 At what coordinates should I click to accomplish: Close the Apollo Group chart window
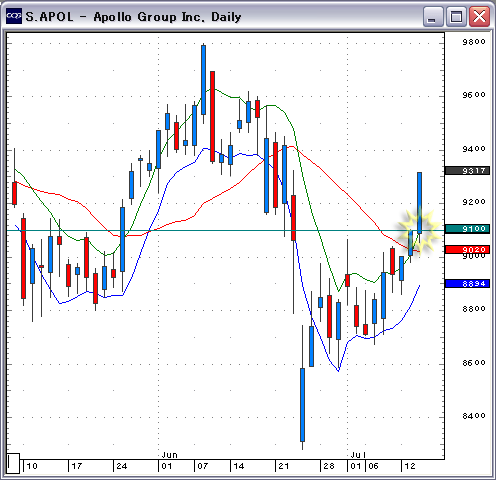tap(479, 16)
